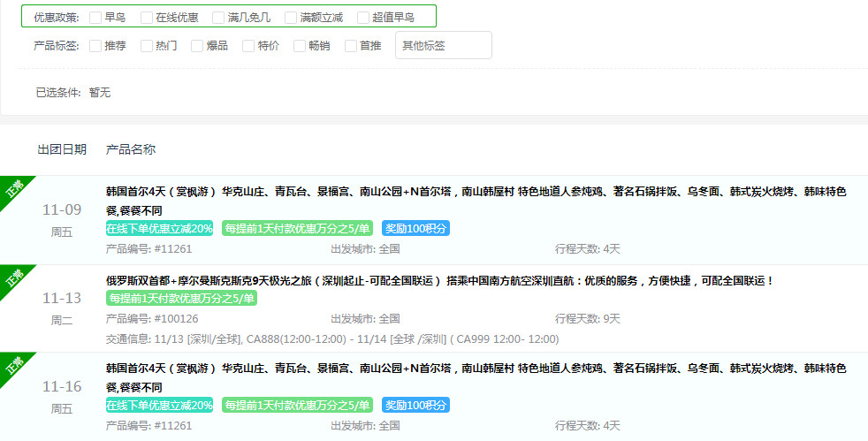This screenshot has width=868, height=441.
Task: Click 出发城市: 全国 in 11-16 row
Action: point(365,425)
